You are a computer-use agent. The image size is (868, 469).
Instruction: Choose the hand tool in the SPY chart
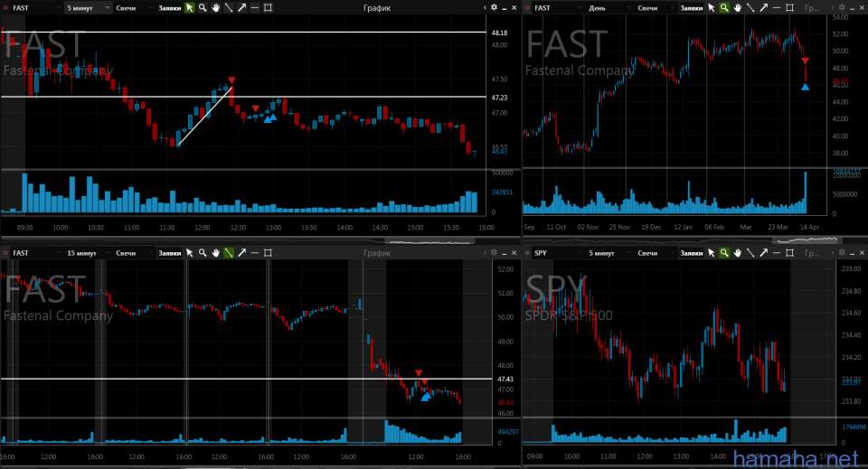738,253
